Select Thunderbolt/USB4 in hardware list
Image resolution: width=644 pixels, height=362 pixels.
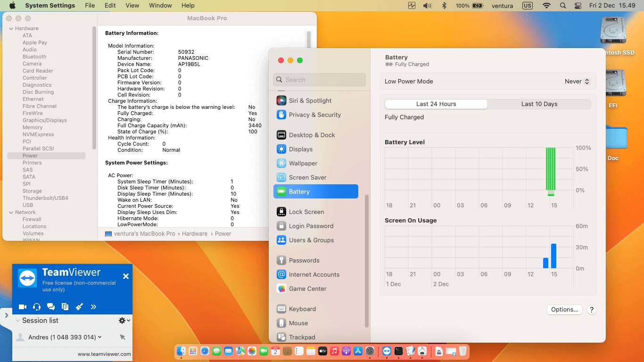[46, 198]
